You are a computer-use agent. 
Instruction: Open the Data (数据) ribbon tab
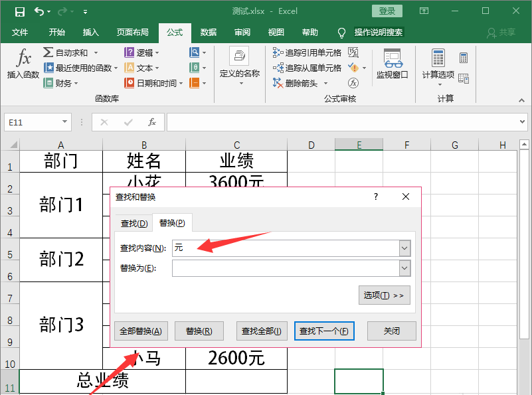(209, 32)
